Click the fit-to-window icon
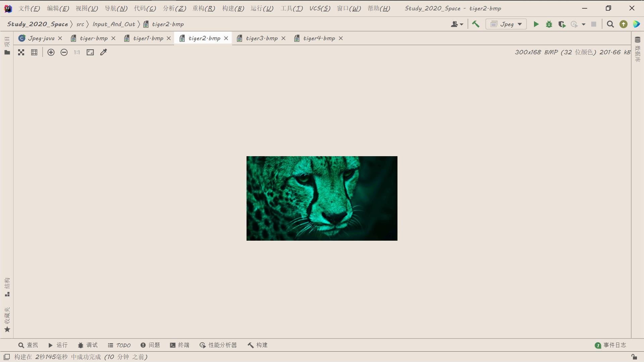This screenshot has height=362, width=644. tap(90, 52)
